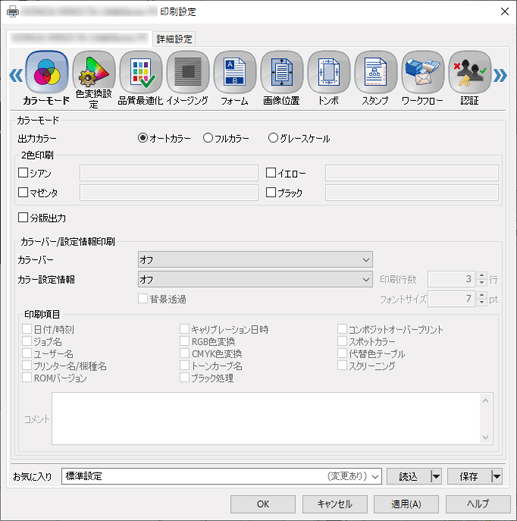The image size is (517, 521).
Task: Click the 適用(A) button
Action: coord(406,504)
